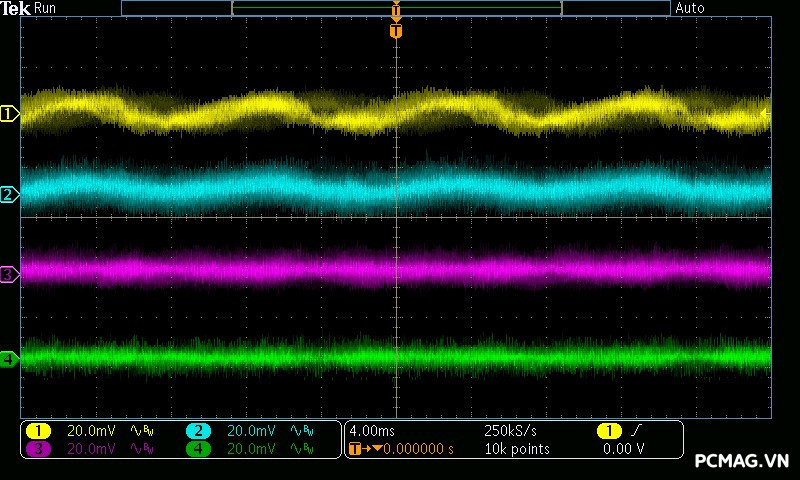
Task: Select the yellow channel 1 ground marker
Action: point(9,115)
